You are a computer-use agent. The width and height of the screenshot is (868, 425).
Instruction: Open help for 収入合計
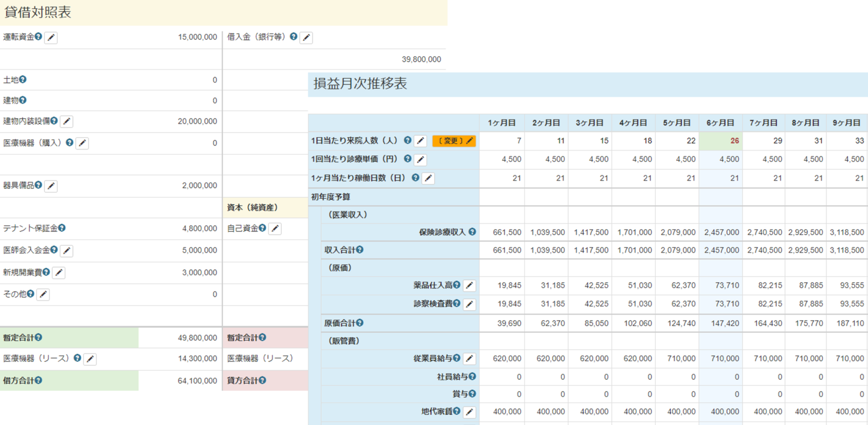(x=360, y=249)
